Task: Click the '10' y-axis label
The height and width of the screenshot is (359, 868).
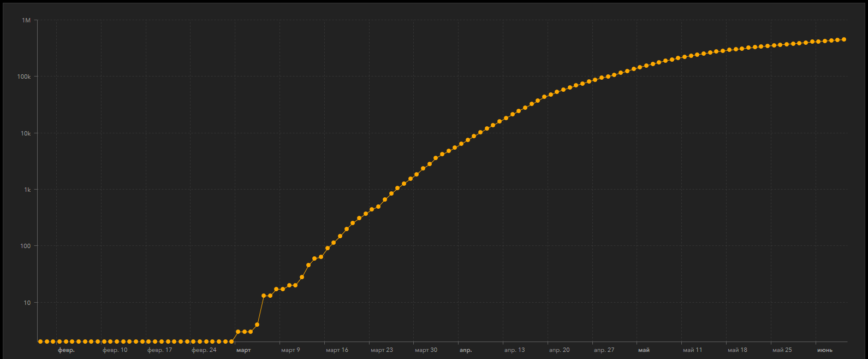Action: (27, 303)
